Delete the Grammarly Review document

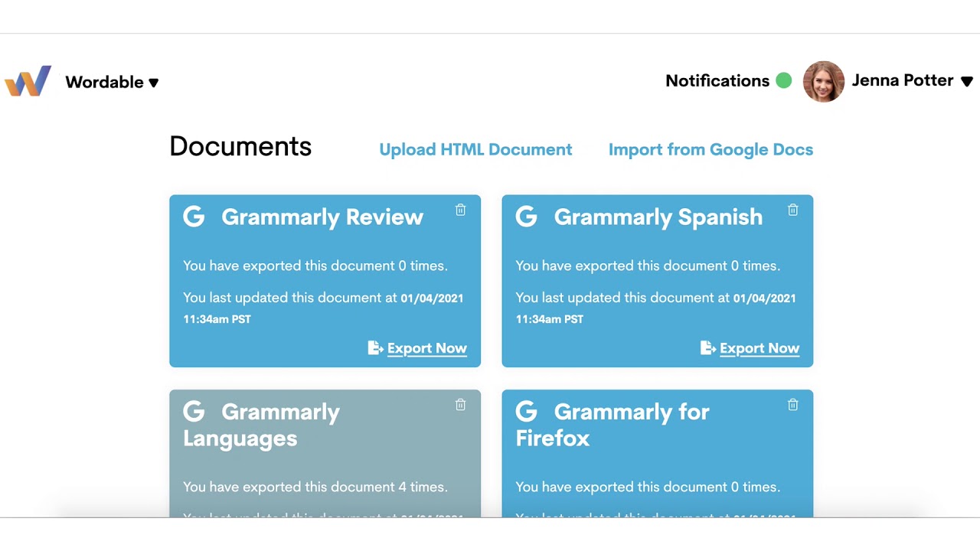[460, 210]
